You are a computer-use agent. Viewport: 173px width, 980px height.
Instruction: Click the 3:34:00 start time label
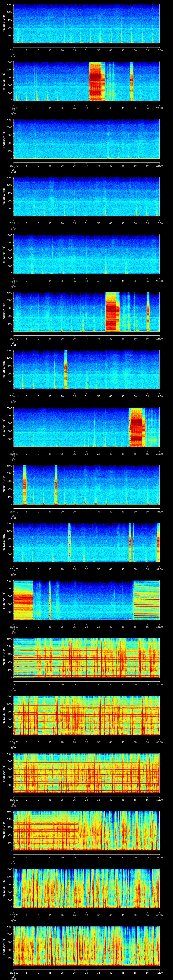click(x=14, y=742)
